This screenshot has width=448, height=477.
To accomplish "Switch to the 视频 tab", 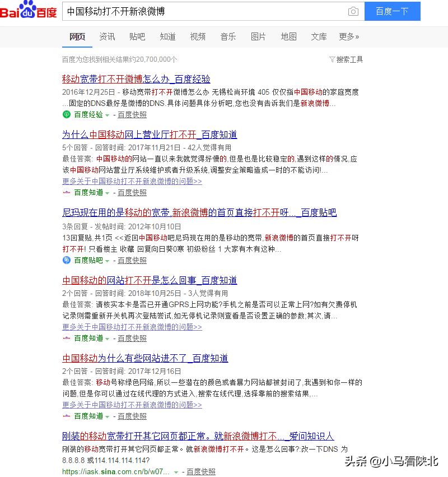I will 198,37.
